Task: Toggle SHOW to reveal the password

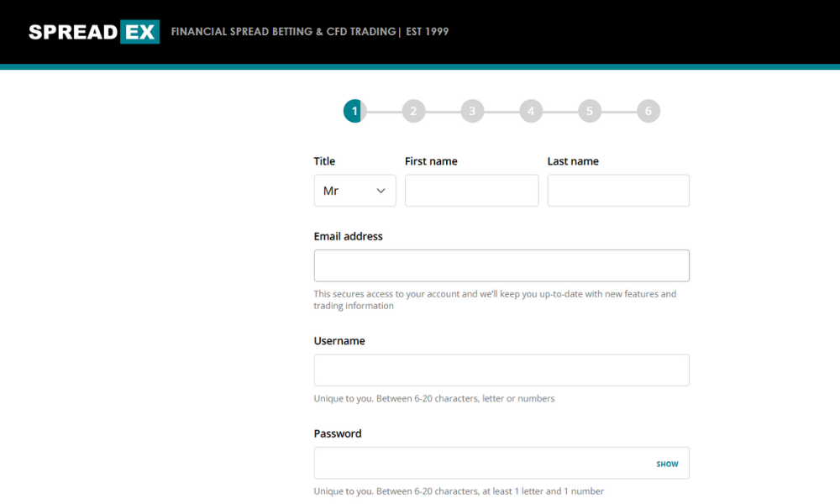Action: point(667,464)
